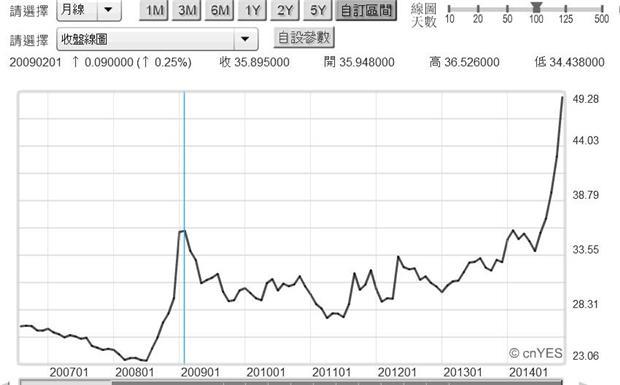
Task: Click the 高 36.526000 high price text
Action: point(464,62)
